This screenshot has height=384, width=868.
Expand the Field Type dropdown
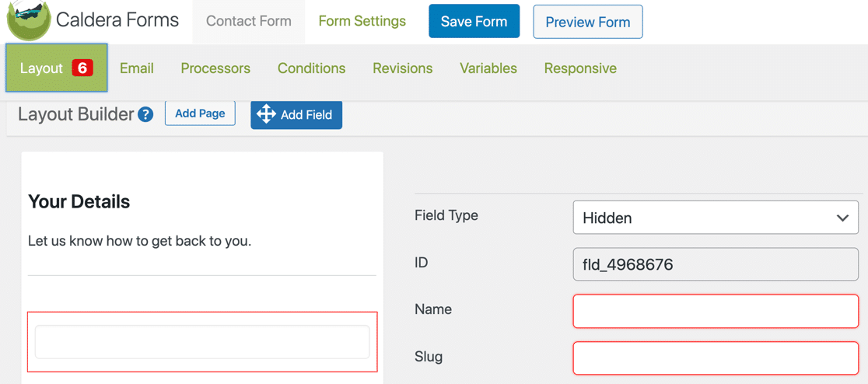pos(715,218)
